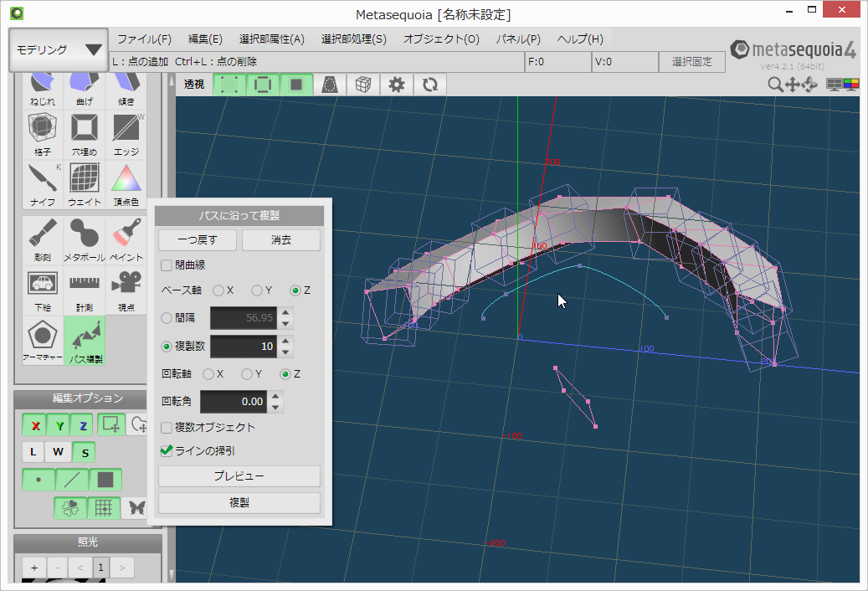The height and width of the screenshot is (591, 868).
Task: Set ベース軸 base axis to Y
Action: (256, 290)
